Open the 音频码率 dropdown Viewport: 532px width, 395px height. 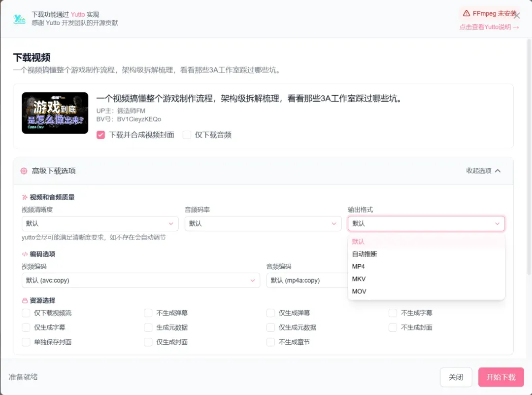263,223
